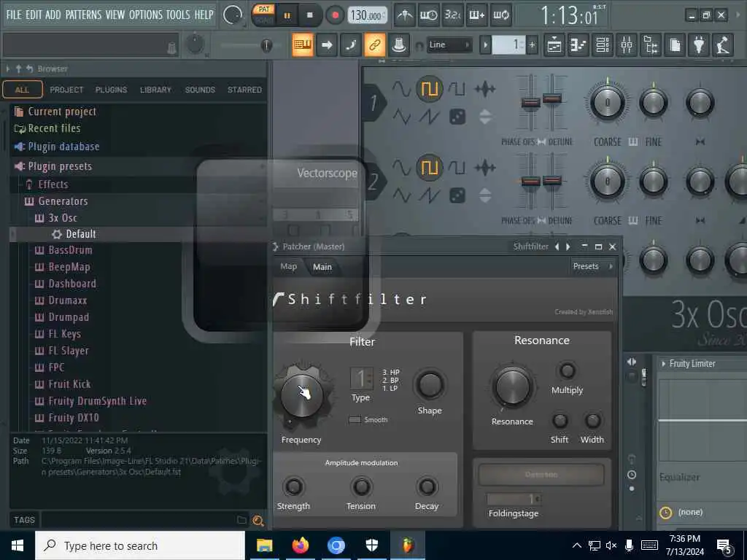Pause playback
The height and width of the screenshot is (560, 747).
point(287,15)
